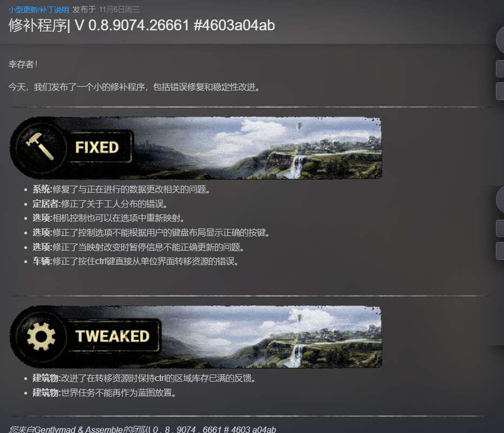Open the 小型更新/补丁说明 category link
Viewport: 504px width, 433px height.
[38, 10]
